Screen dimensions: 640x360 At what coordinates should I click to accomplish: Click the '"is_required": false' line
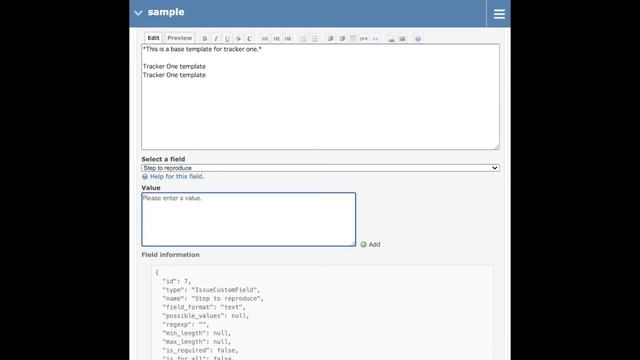(200, 350)
